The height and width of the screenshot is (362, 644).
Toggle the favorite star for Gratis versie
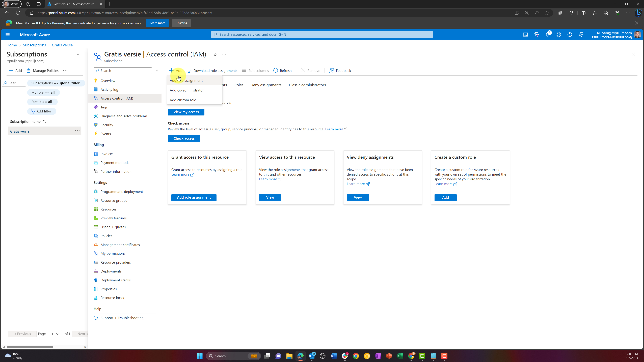pos(215,54)
